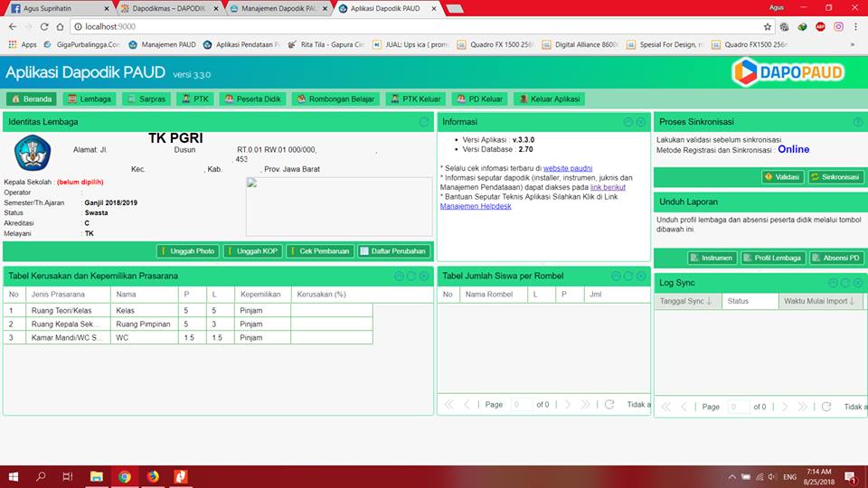Open Manajemen PAUD bookmark
The width and height of the screenshot is (868, 488).
[162, 45]
